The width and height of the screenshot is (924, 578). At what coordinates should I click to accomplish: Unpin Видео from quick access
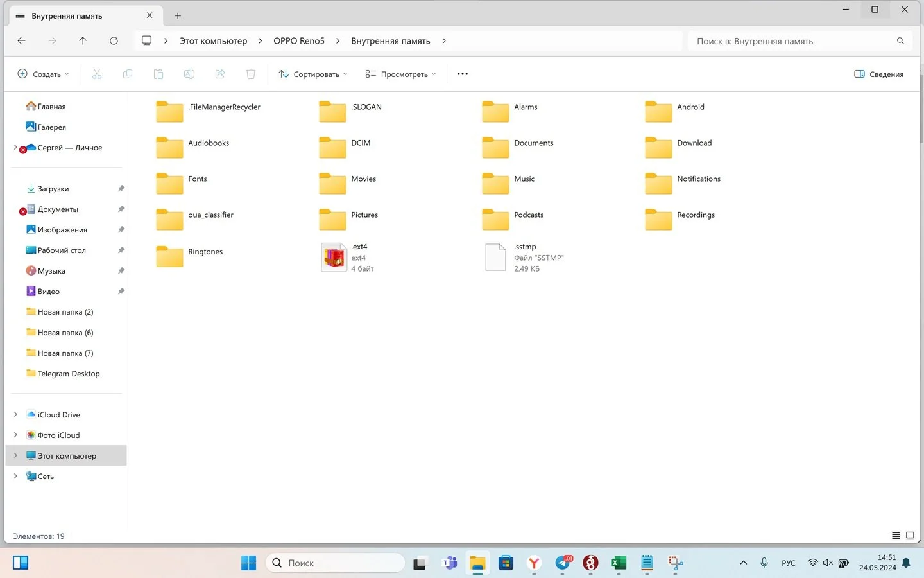pos(121,292)
